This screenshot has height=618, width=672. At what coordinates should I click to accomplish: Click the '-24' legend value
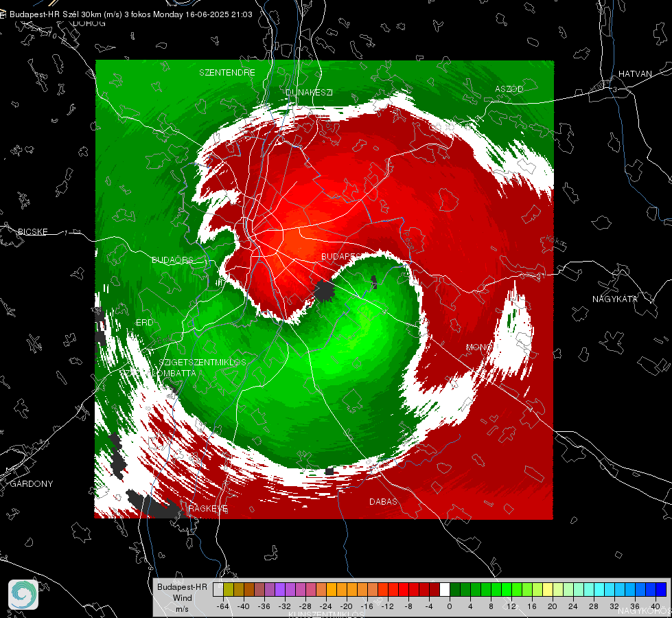(326, 606)
